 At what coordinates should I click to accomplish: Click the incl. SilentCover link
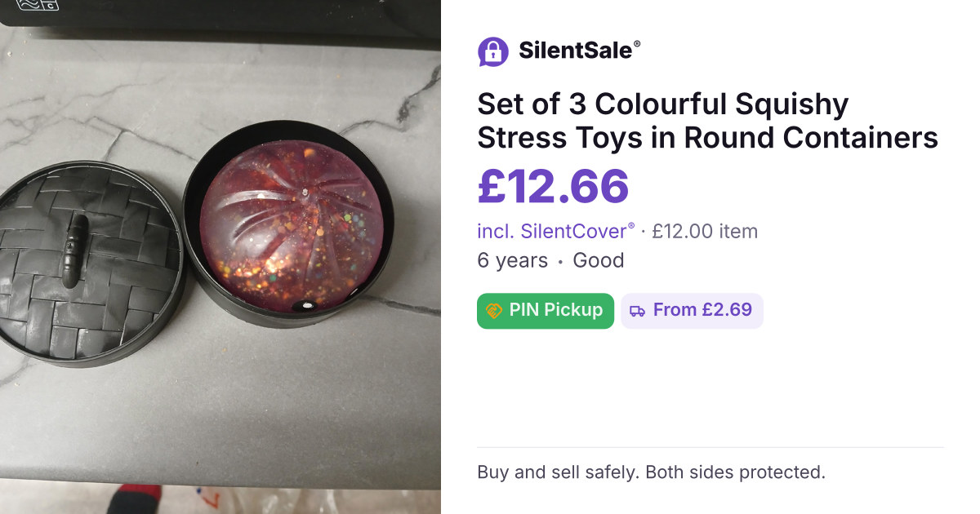pos(556,231)
